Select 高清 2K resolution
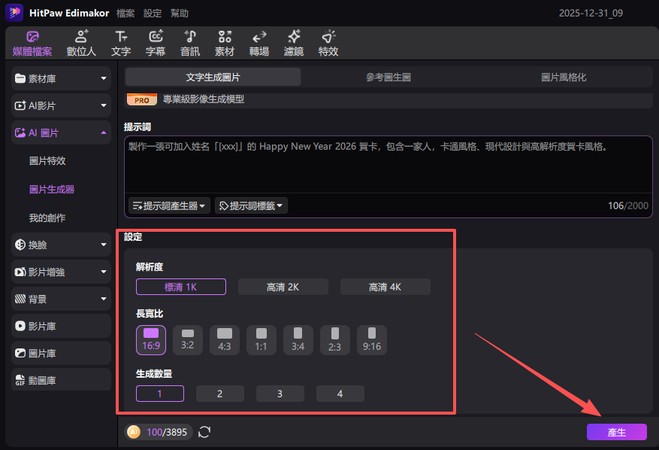Viewport: 659px width, 450px height. [283, 287]
